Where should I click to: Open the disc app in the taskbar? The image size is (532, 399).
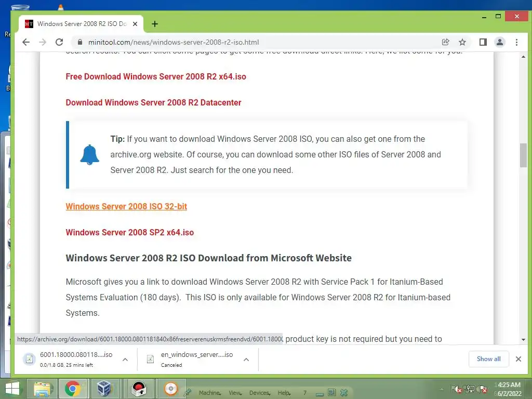170,389
